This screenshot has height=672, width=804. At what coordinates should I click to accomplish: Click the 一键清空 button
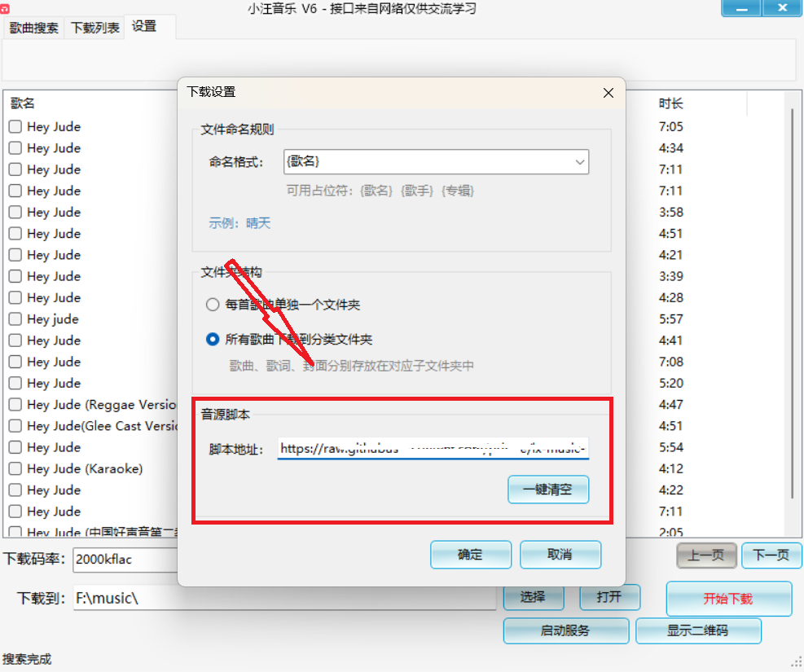click(548, 490)
